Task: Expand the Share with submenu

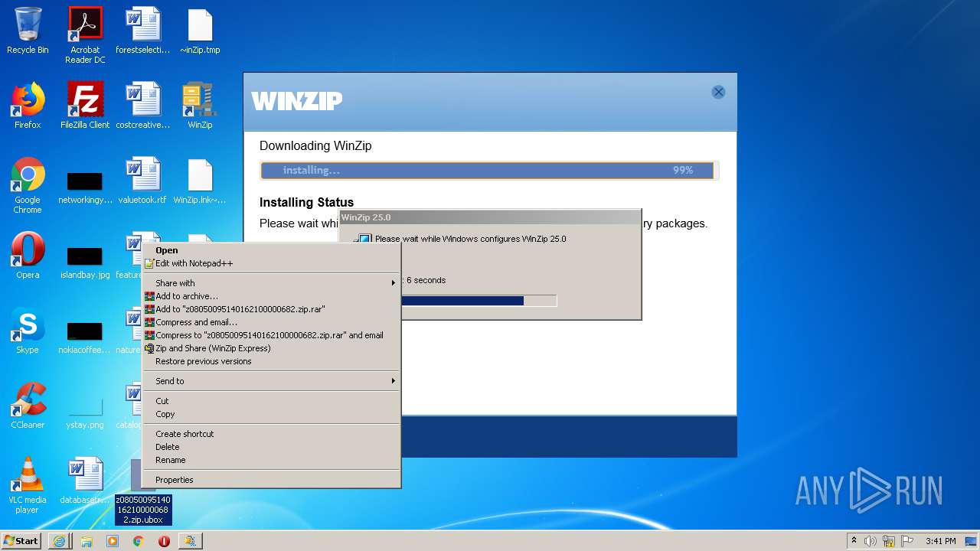Action: click(271, 283)
